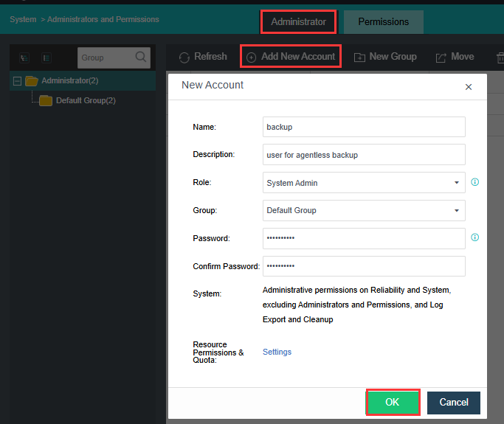Close the New Account dialog with X
504x424 pixels.
pyautogui.click(x=468, y=87)
